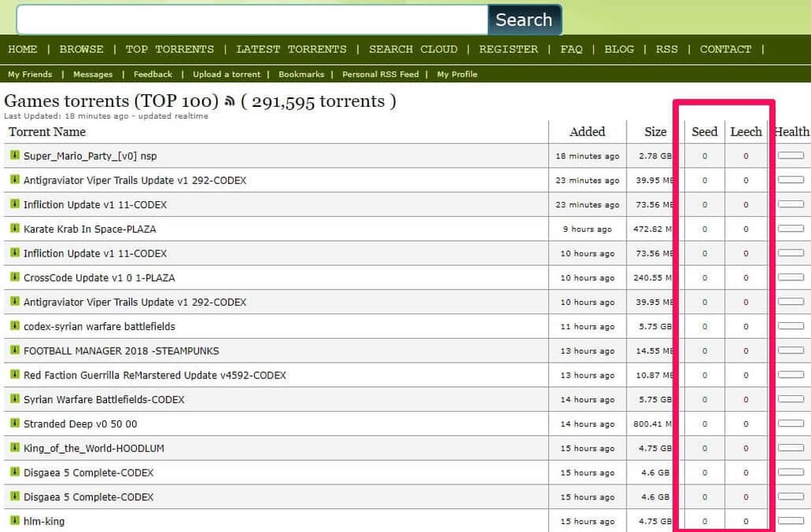The width and height of the screenshot is (811, 532).
Task: Click the download icon beside Super_Mario_Party_[v0] nsp
Action: pyautogui.click(x=15, y=155)
